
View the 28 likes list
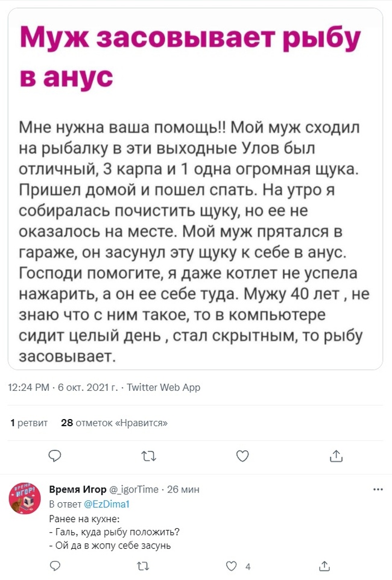coord(115,423)
